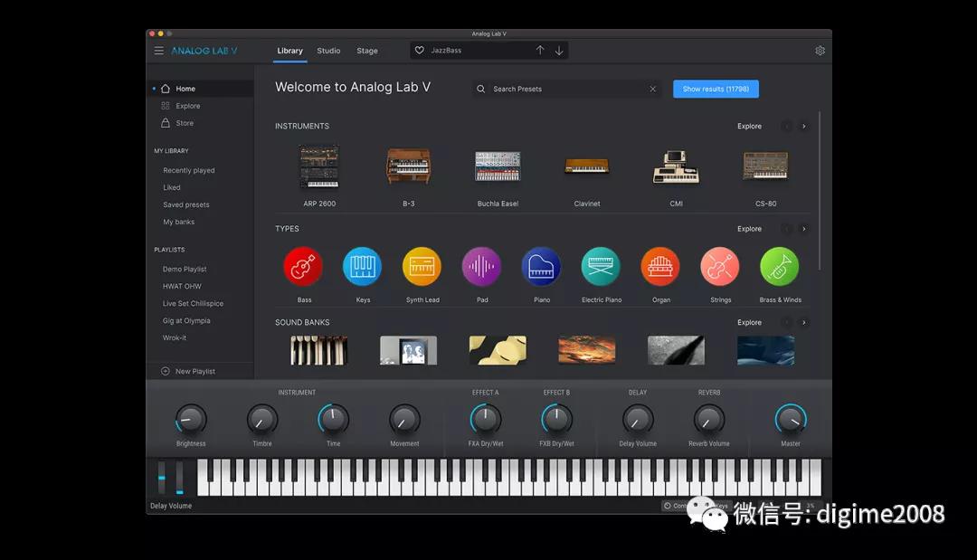Go to next preset with down arrow
The image size is (977, 560).
(559, 51)
